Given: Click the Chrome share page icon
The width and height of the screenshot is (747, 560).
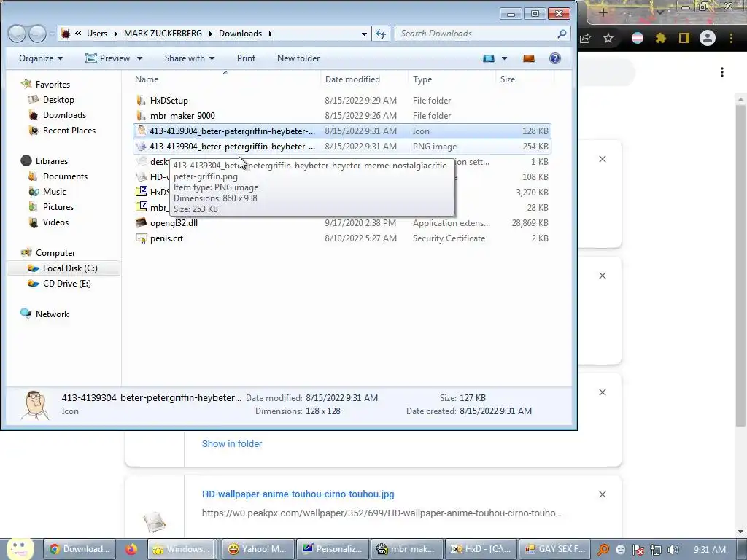Looking at the screenshot, I should pyautogui.click(x=586, y=38).
